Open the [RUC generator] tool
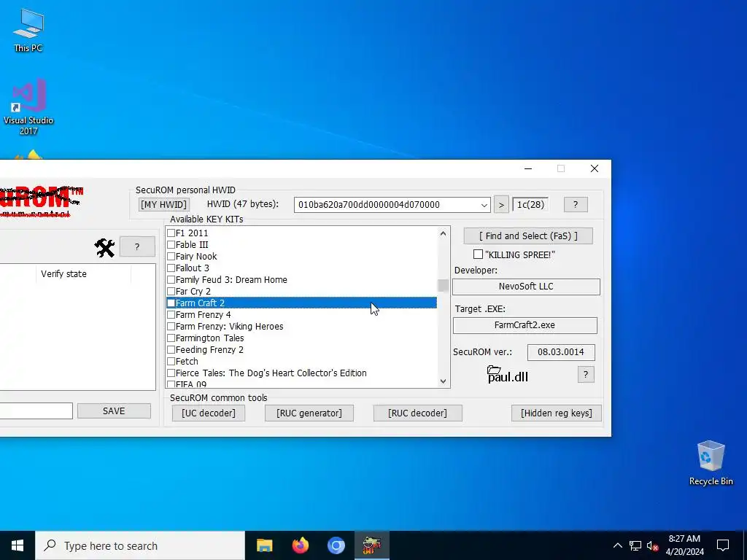This screenshot has width=747, height=560. pyautogui.click(x=309, y=413)
